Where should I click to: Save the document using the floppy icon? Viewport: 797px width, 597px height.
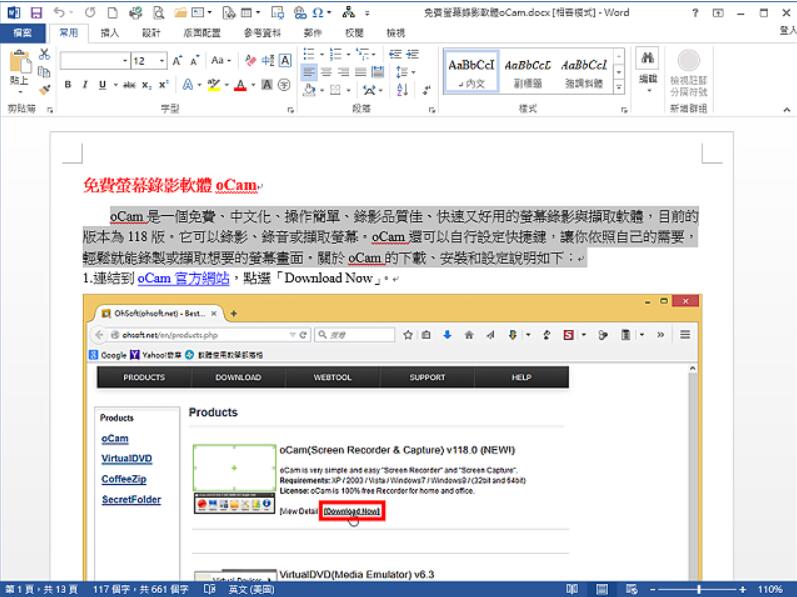[36, 13]
